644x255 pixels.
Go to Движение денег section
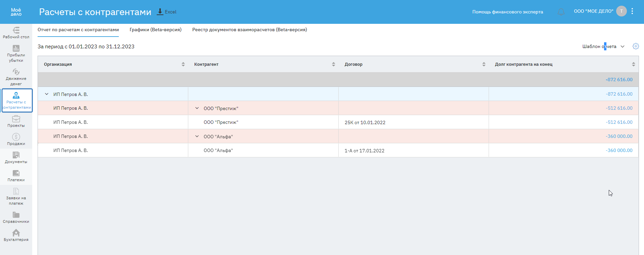(16, 77)
